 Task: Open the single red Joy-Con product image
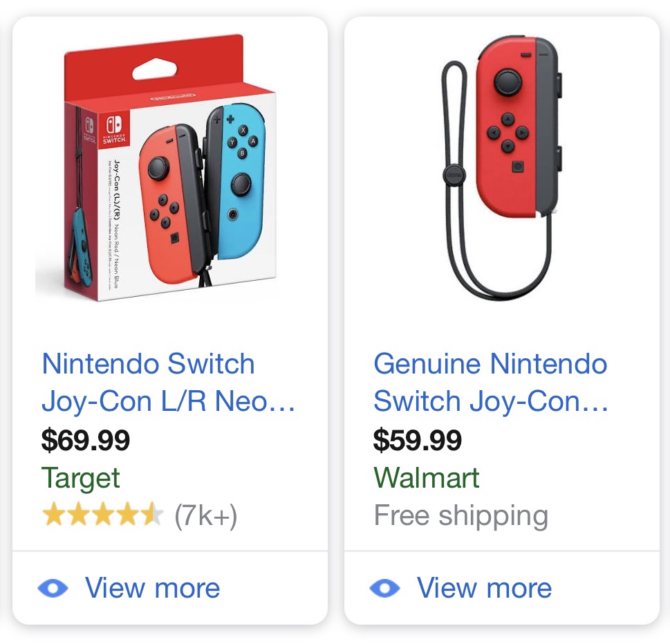[501, 169]
